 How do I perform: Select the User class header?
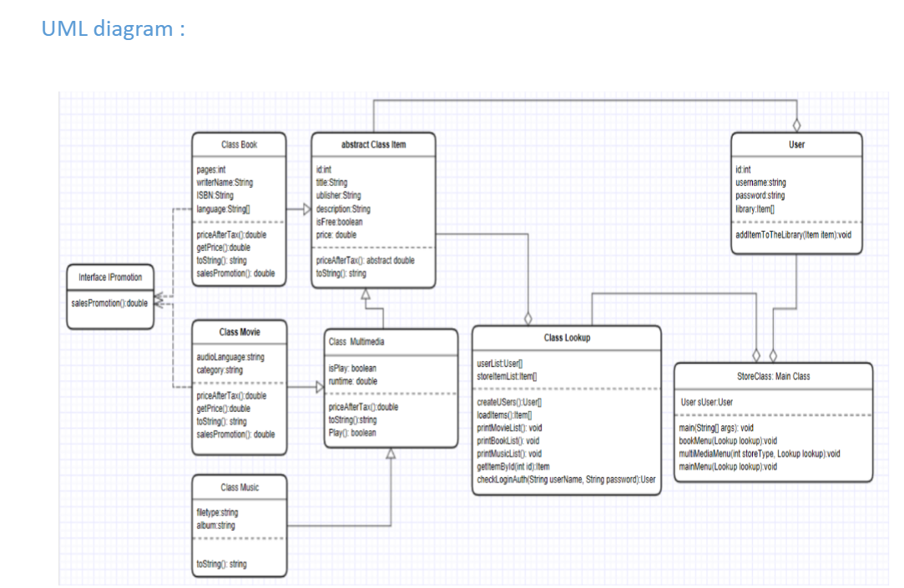pos(795,143)
